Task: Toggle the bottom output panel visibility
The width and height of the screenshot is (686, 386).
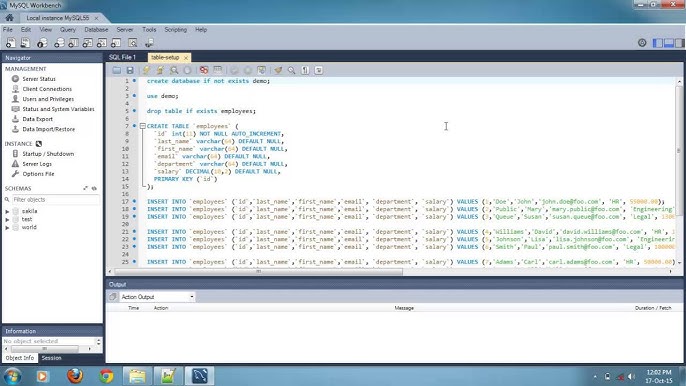Action: click(668, 43)
